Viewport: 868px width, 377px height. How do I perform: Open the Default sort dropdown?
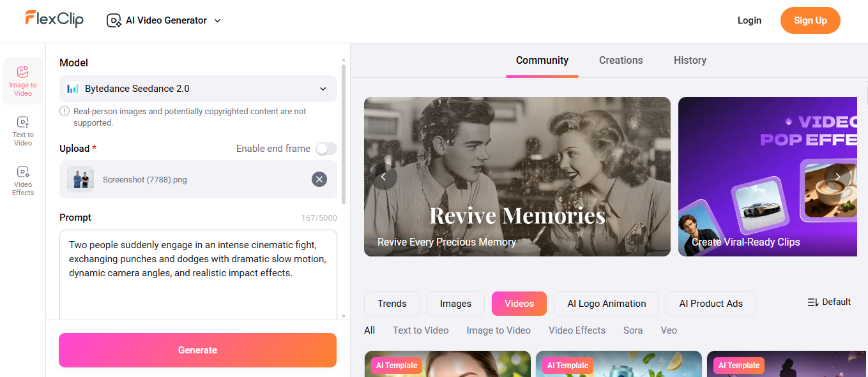pyautogui.click(x=829, y=302)
